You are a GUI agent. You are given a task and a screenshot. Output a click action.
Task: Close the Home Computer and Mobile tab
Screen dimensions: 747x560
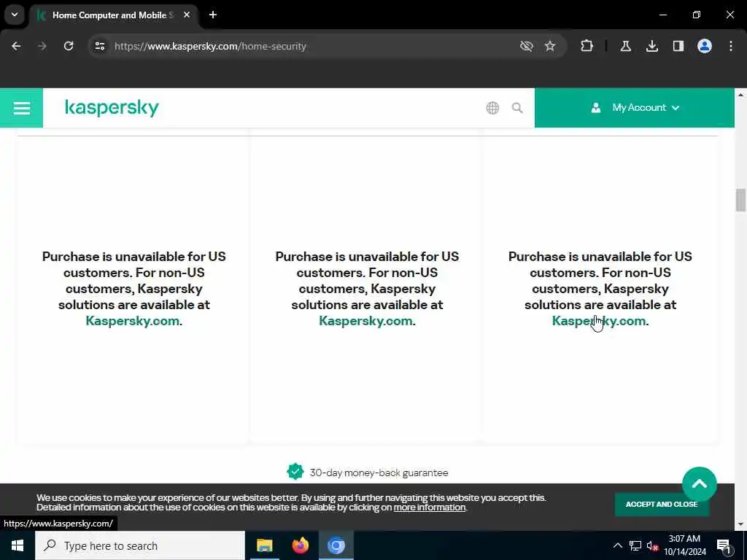[x=187, y=15]
